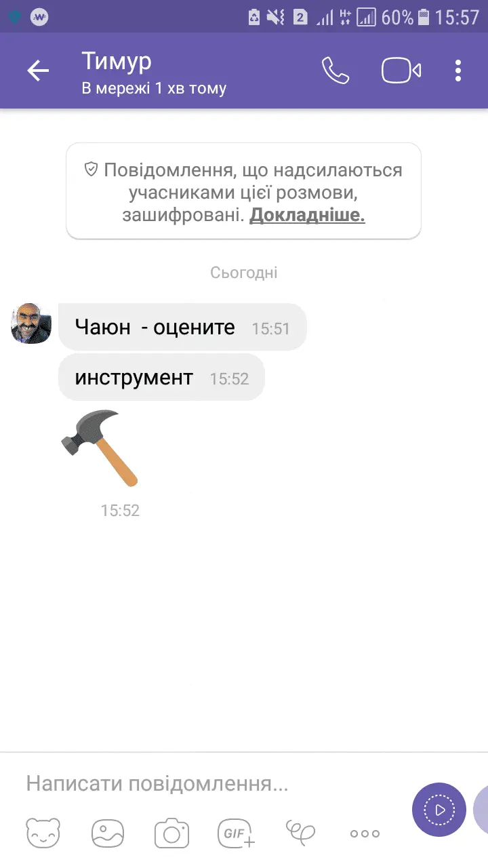Open the camera to take a photo
Screen dimensions: 488x868
pyautogui.click(x=171, y=833)
